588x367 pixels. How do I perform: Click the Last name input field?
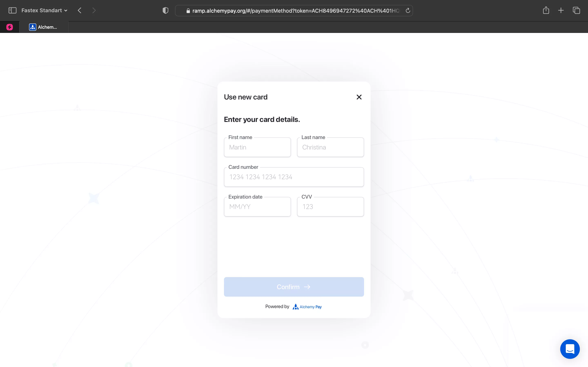point(330,147)
